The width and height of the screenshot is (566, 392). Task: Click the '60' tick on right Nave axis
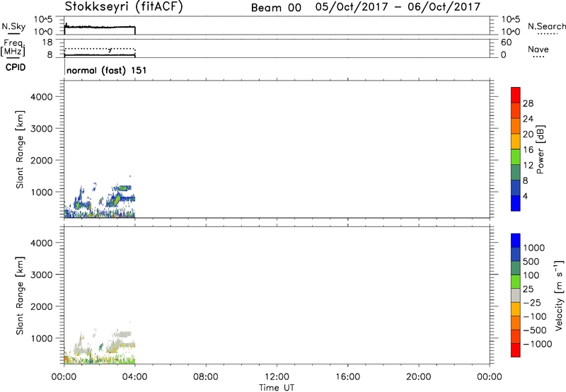(506, 42)
